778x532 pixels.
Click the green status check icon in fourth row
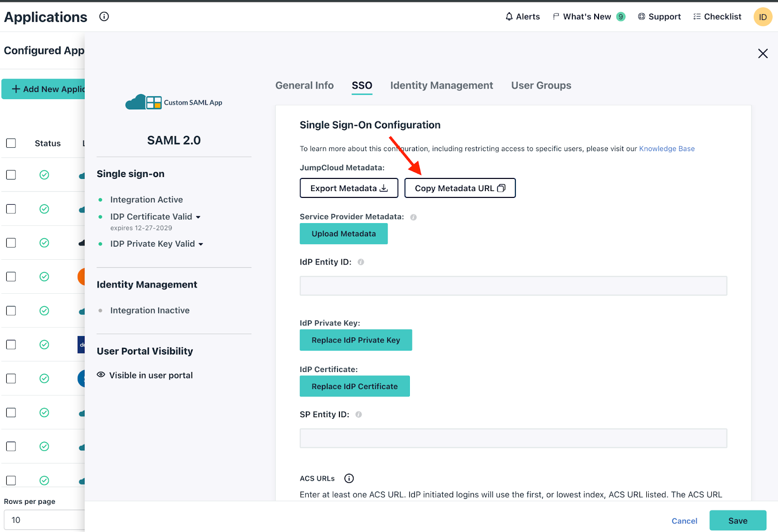(44, 277)
